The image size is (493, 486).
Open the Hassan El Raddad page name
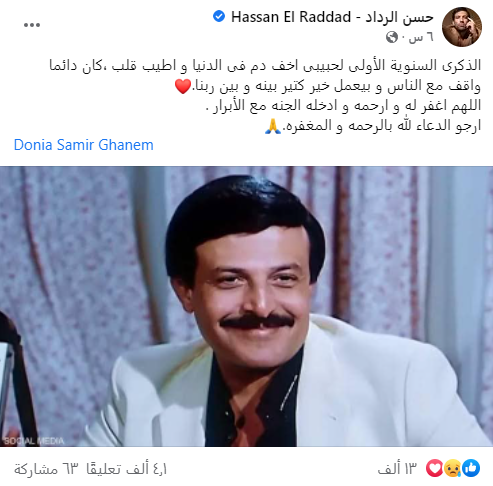click(332, 17)
